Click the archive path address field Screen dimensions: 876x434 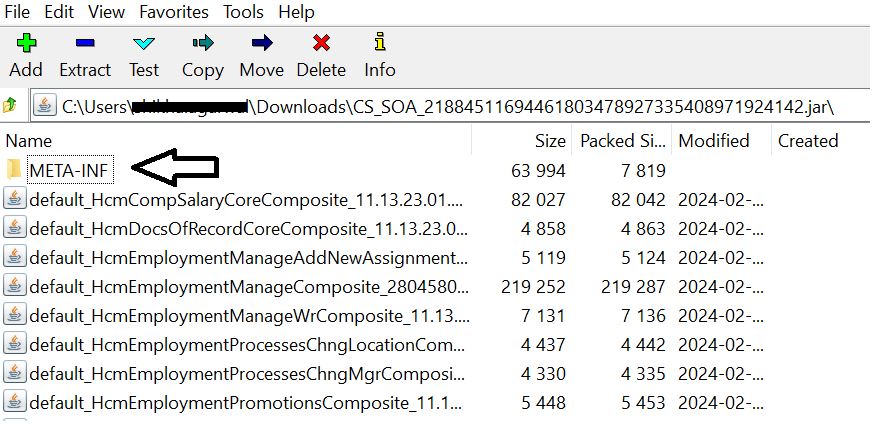click(x=450, y=106)
